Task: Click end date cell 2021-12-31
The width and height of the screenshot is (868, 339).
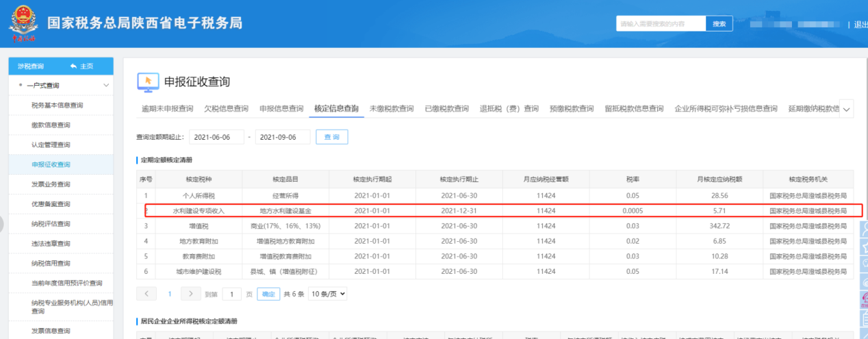Action: (459, 211)
